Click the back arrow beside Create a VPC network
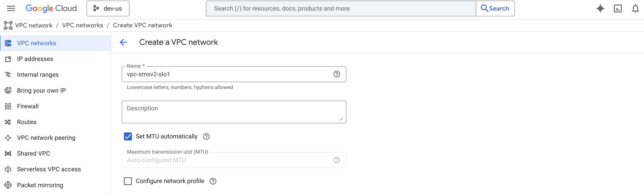This screenshot has height=194, width=644. point(123,42)
